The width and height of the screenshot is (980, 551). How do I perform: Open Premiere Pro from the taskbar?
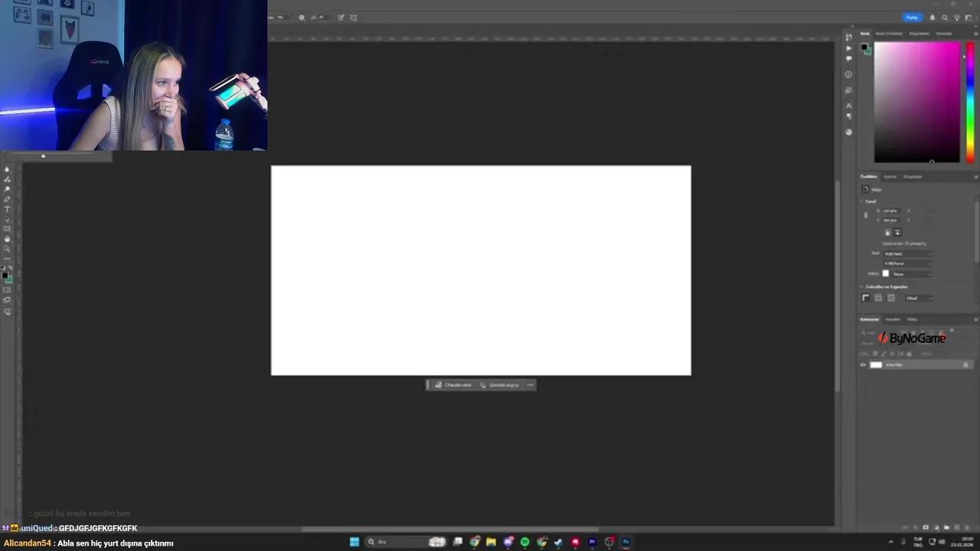pos(592,542)
